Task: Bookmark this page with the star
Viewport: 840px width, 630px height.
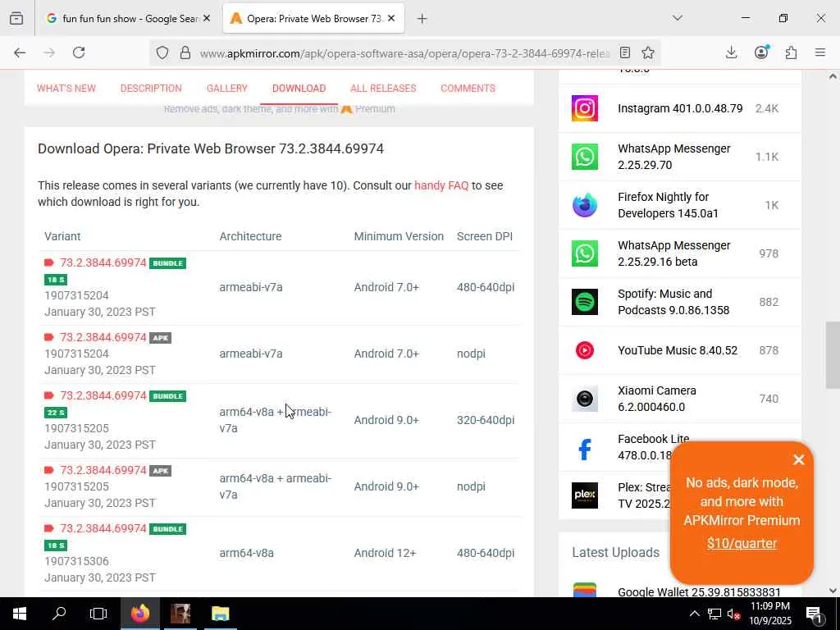Action: point(648,52)
